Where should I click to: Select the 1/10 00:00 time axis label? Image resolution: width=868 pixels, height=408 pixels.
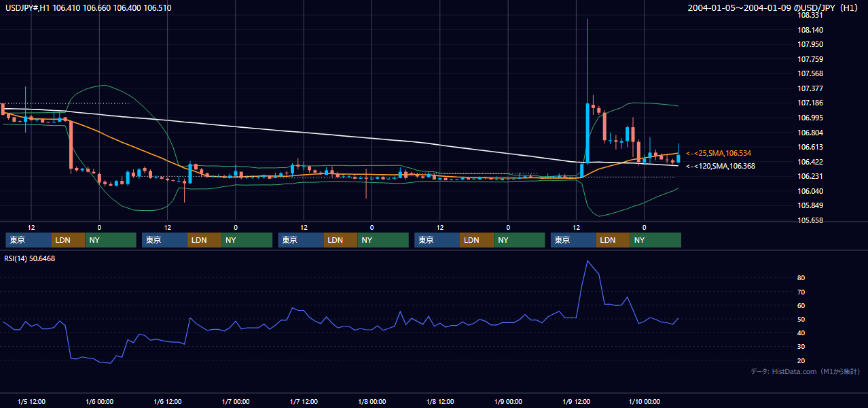645,402
